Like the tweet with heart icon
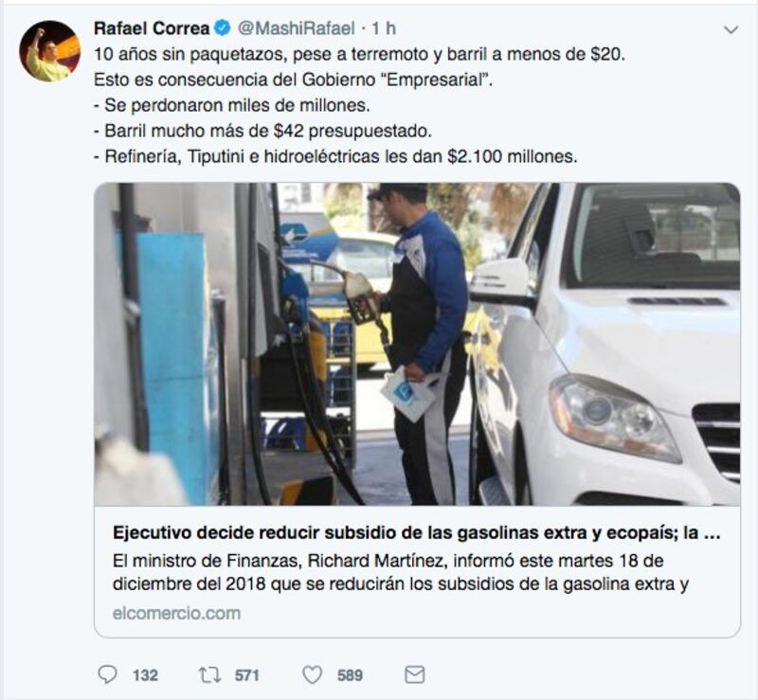 point(313,674)
